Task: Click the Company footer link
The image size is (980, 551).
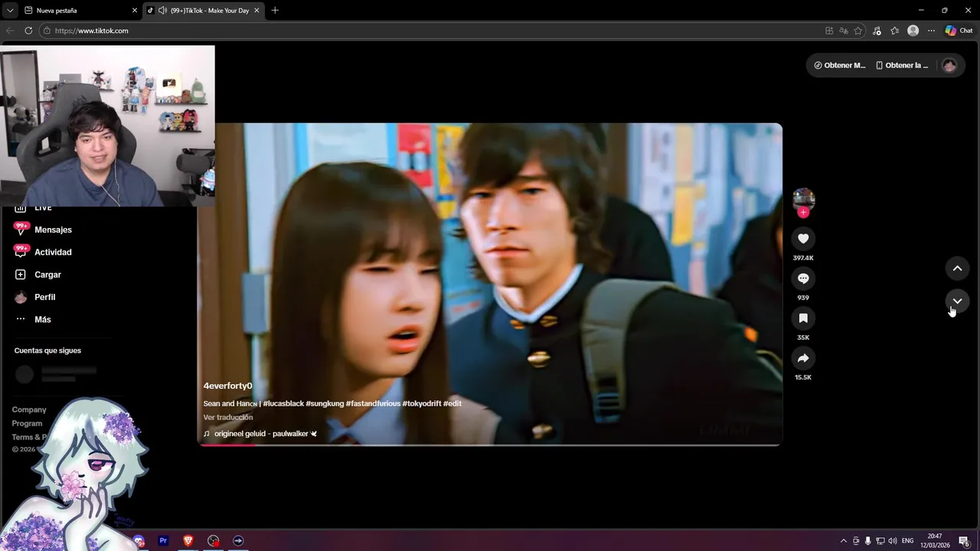Action: [29, 409]
